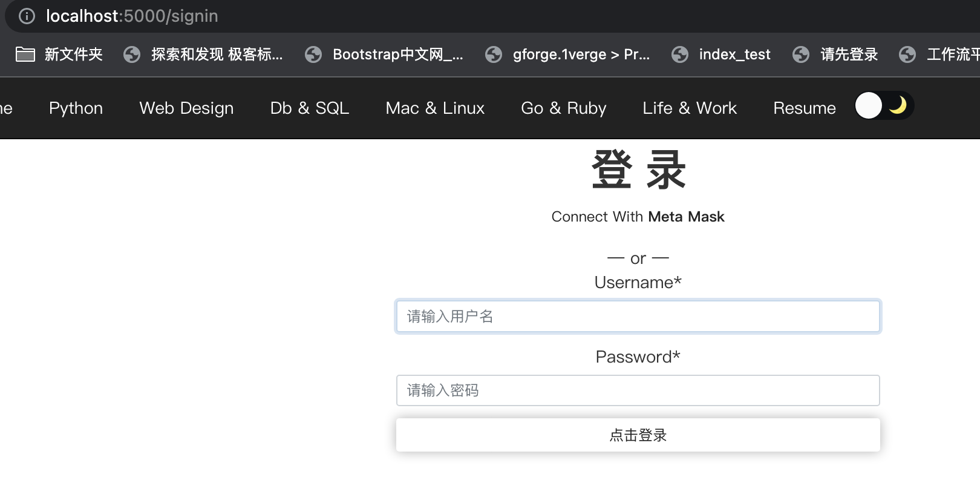
Task: Click the Password input field
Action: coord(638,390)
